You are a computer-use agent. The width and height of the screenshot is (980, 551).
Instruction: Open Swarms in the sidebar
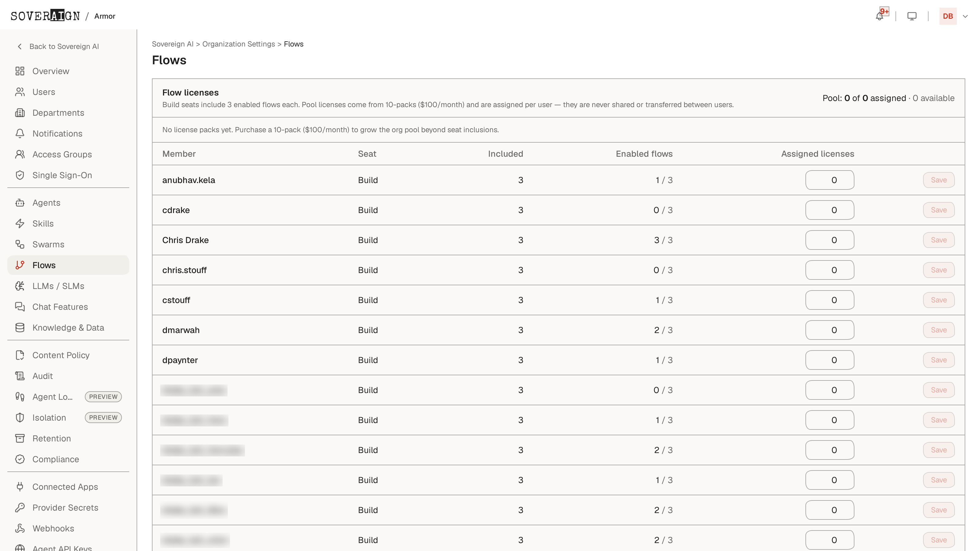tap(68, 245)
